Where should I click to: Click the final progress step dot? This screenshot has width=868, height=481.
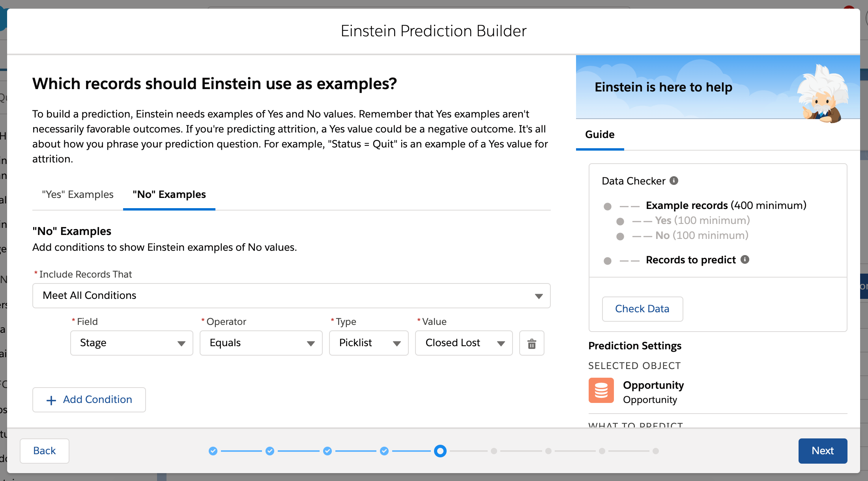(x=656, y=451)
